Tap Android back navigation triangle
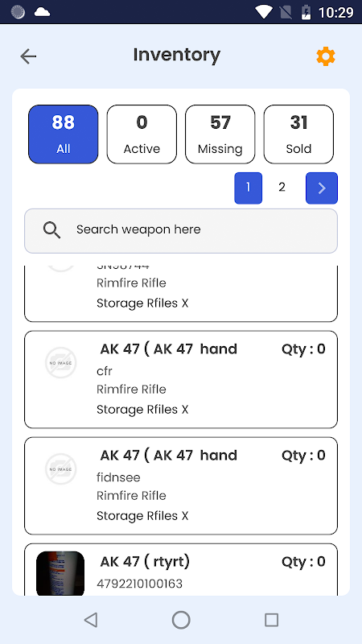This screenshot has width=362, height=644. pyautogui.click(x=91, y=620)
